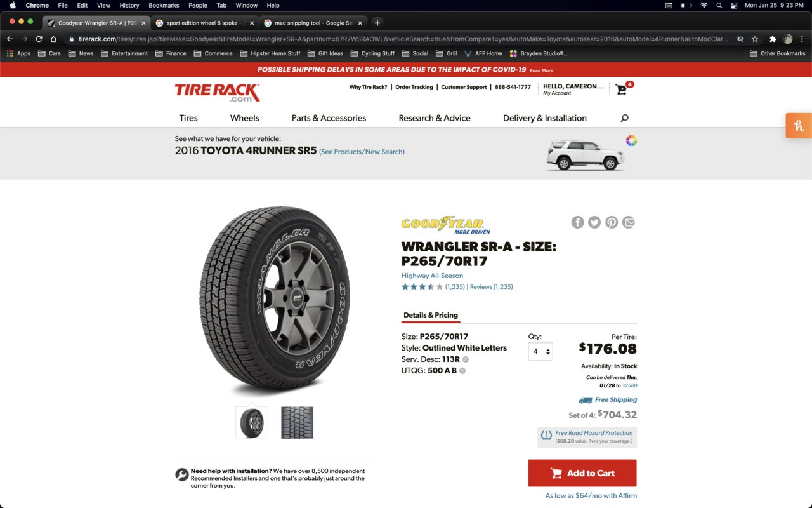Pin tire with Pinterest icon
Viewport: 812px width, 508px height.
click(x=612, y=222)
